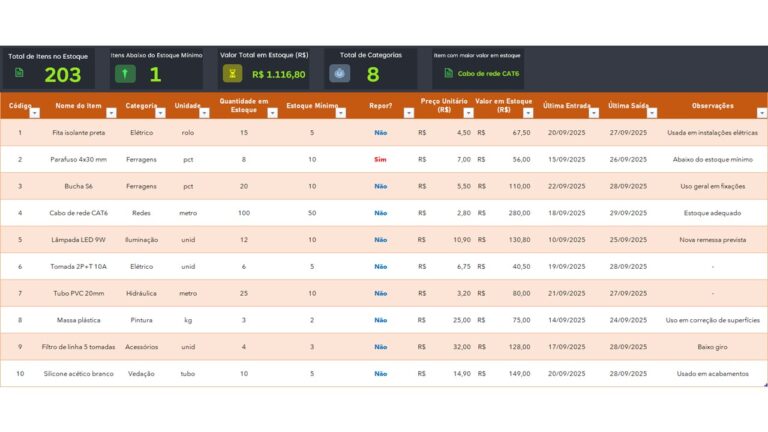Expand the Última Saída filter dropdown
768x432 pixels.
650,113
